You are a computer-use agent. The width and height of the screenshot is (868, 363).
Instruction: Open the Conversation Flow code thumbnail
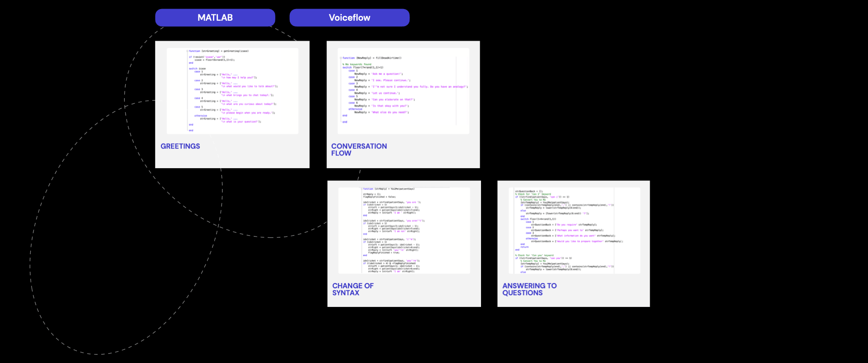coord(403,91)
